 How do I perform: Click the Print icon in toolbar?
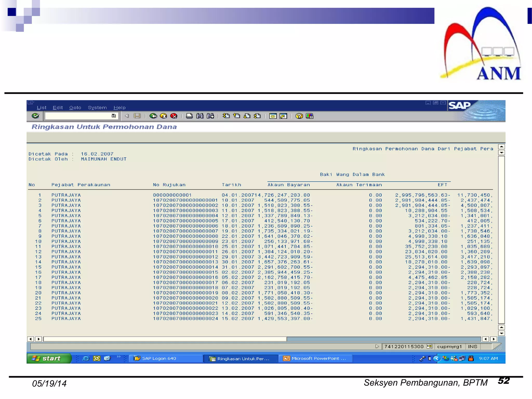tap(189, 116)
